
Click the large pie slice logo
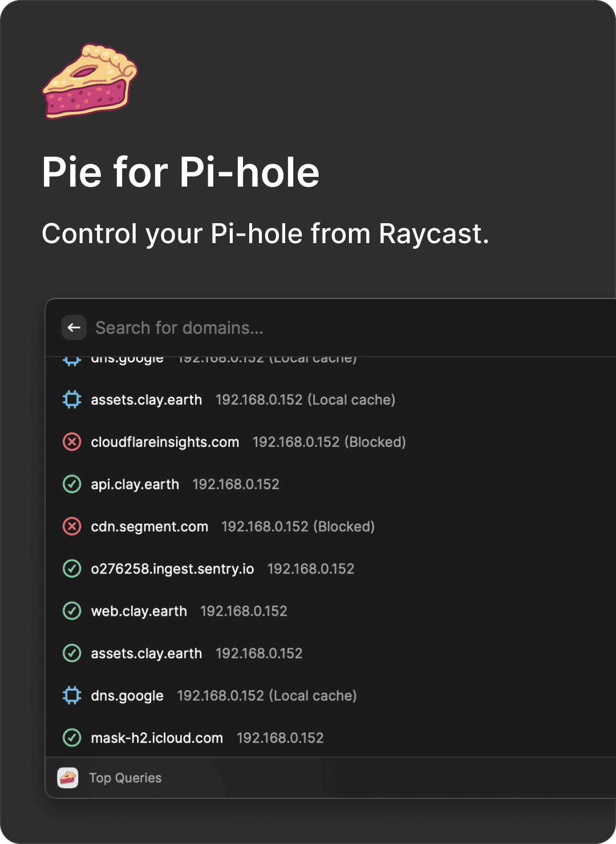click(x=90, y=81)
